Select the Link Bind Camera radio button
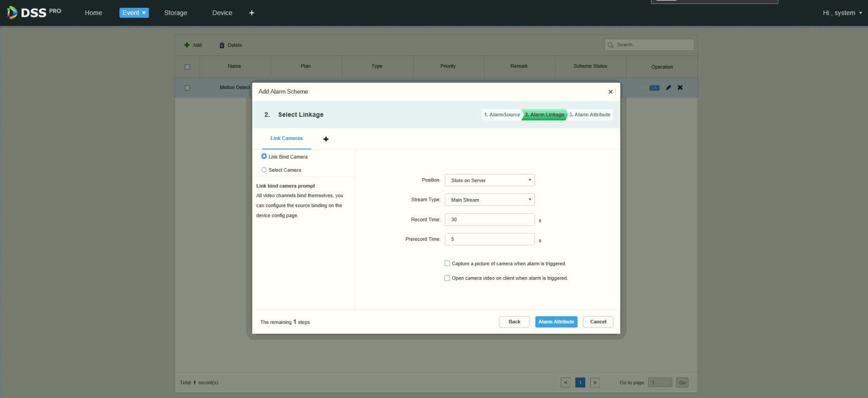This screenshot has height=398, width=868. click(x=264, y=156)
